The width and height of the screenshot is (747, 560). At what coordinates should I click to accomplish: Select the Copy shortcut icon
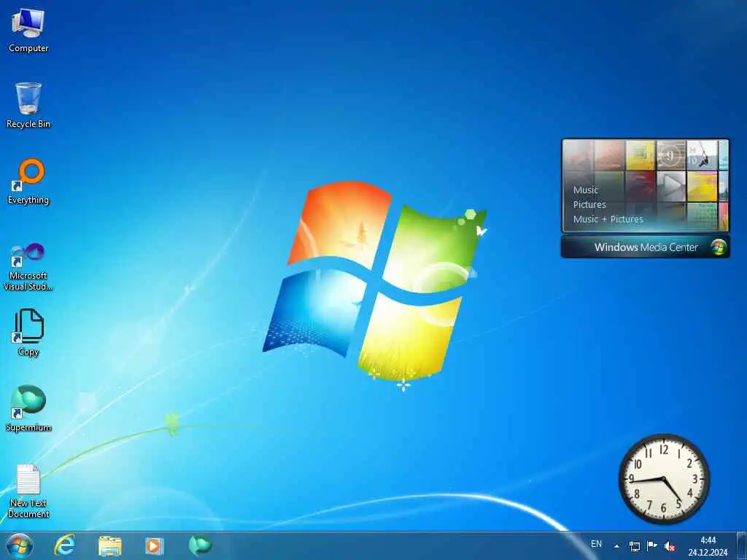point(28,332)
